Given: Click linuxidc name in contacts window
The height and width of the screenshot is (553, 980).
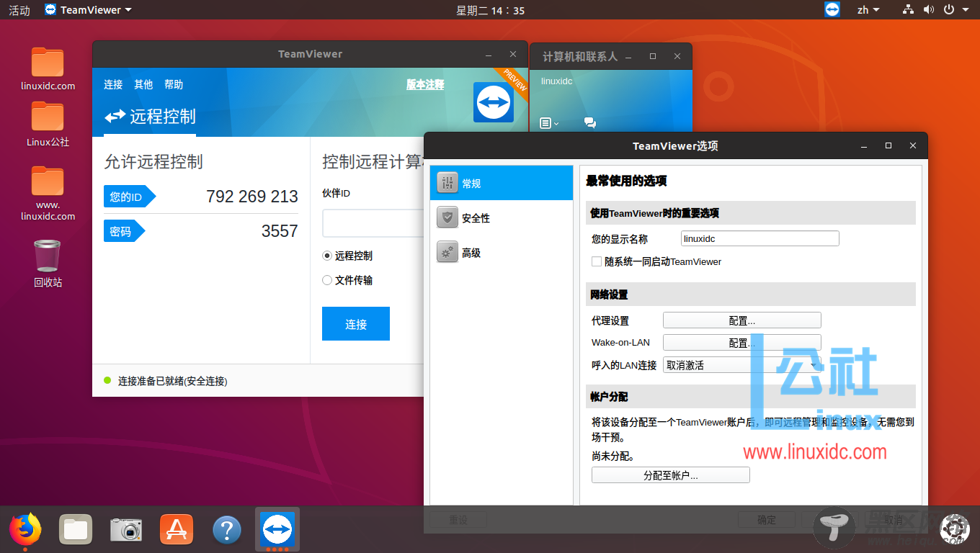Looking at the screenshot, I should point(556,81).
